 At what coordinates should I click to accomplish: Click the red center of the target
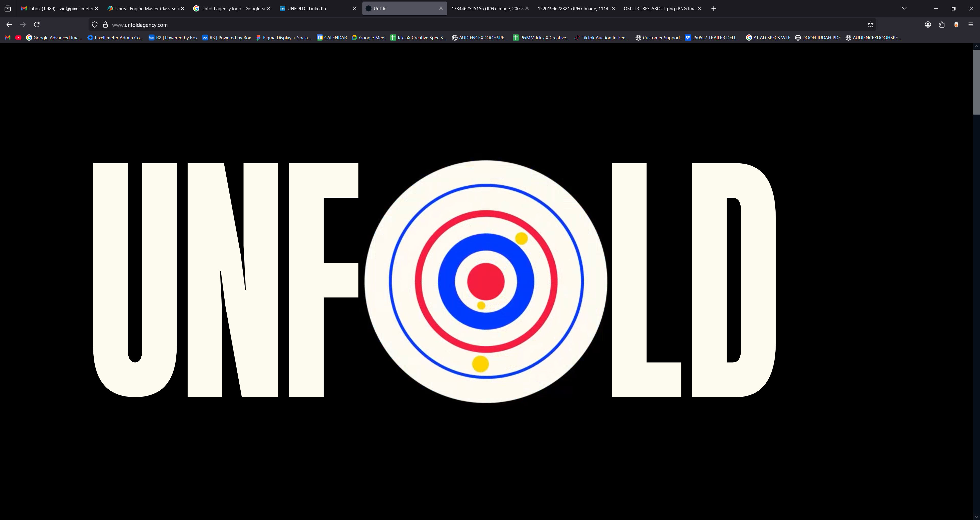tap(486, 281)
